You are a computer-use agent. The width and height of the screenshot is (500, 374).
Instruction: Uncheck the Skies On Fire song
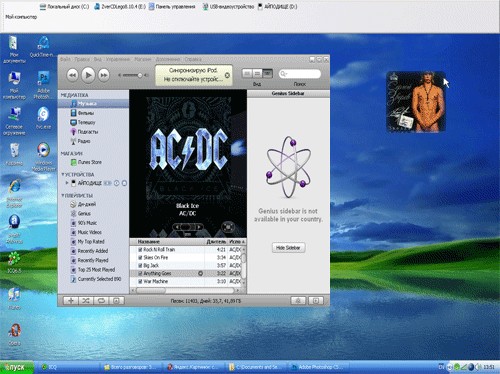point(140,257)
